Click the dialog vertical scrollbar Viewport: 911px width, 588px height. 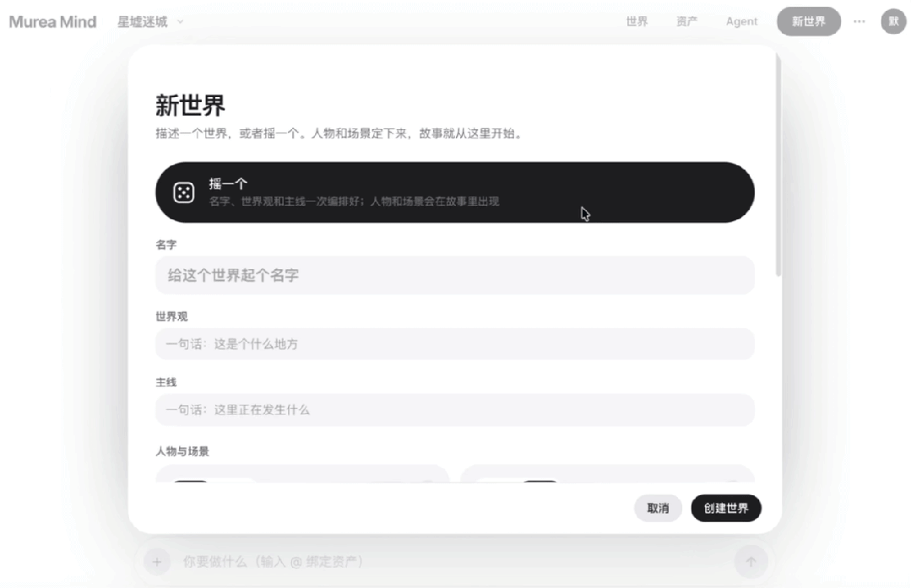[x=778, y=165]
